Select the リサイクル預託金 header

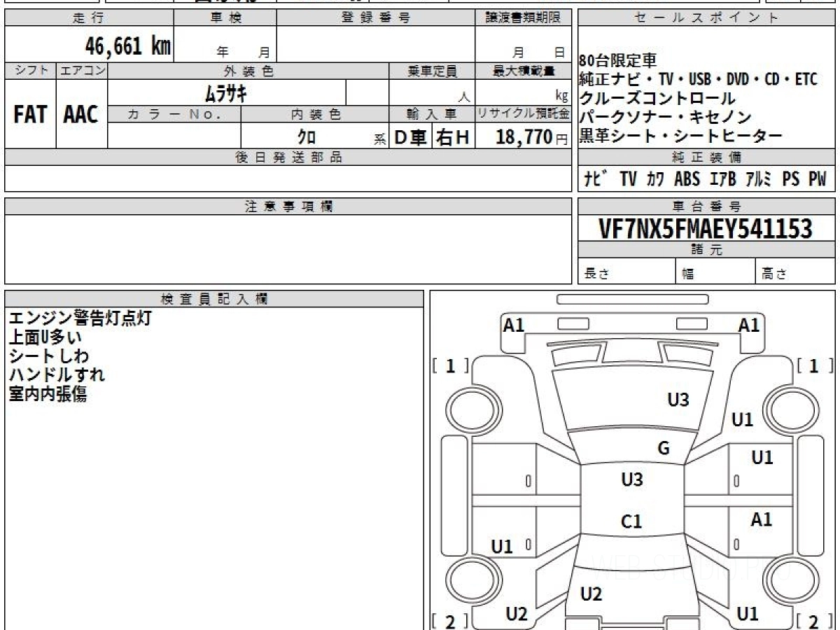pos(524,114)
